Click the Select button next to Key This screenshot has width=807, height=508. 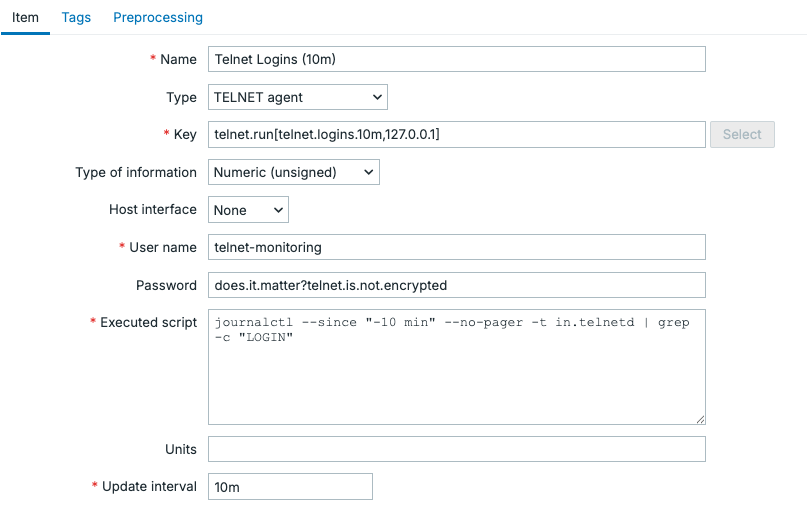742,134
